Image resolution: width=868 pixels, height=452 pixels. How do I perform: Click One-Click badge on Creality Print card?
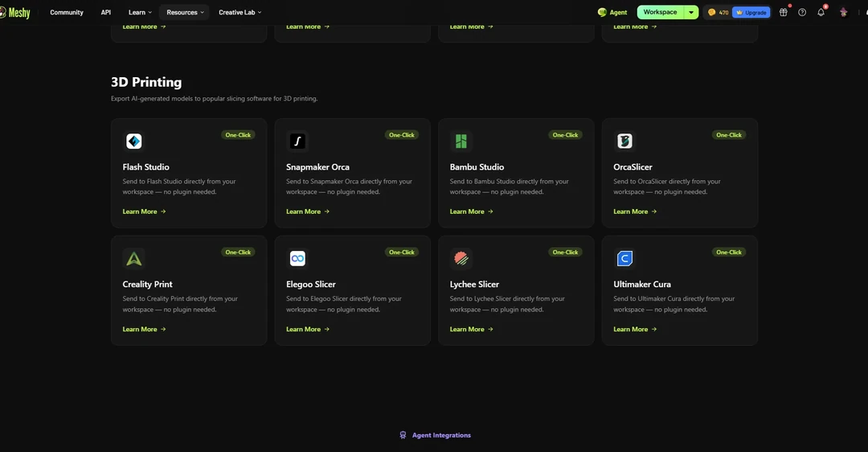coord(238,252)
